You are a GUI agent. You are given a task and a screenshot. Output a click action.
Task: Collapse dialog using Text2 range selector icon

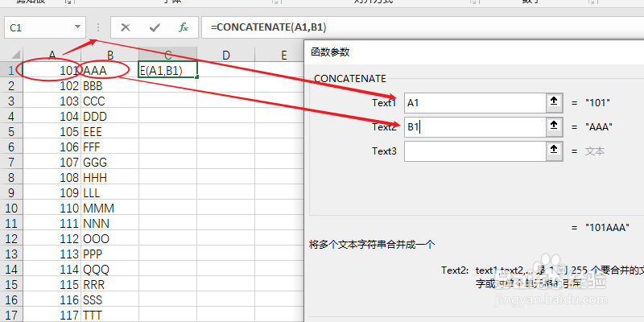pos(554,127)
